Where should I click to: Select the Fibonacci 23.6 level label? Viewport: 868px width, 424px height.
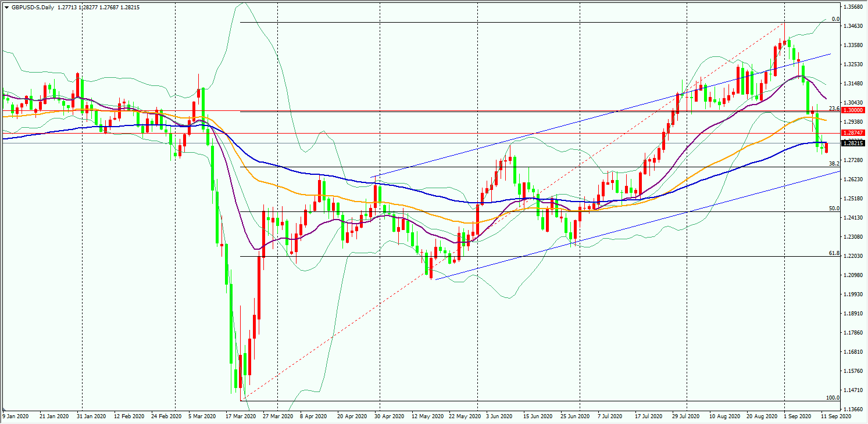point(834,108)
